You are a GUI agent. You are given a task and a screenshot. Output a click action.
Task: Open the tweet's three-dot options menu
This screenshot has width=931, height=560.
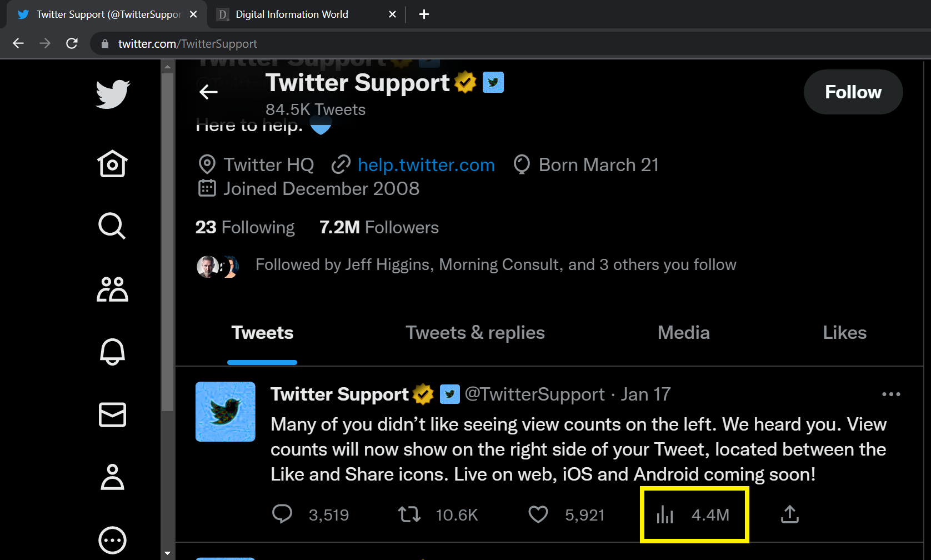[x=890, y=394]
